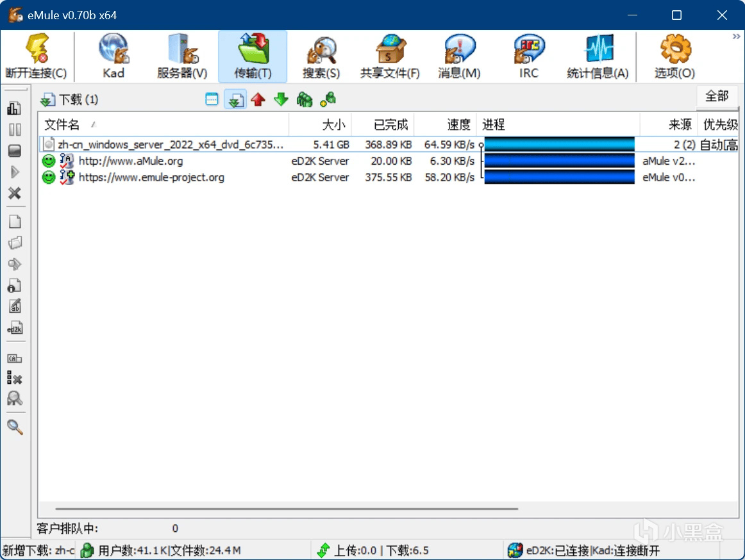745x560 pixels.
Task: Stop the download using sidebar stop icon
Action: click(x=15, y=151)
